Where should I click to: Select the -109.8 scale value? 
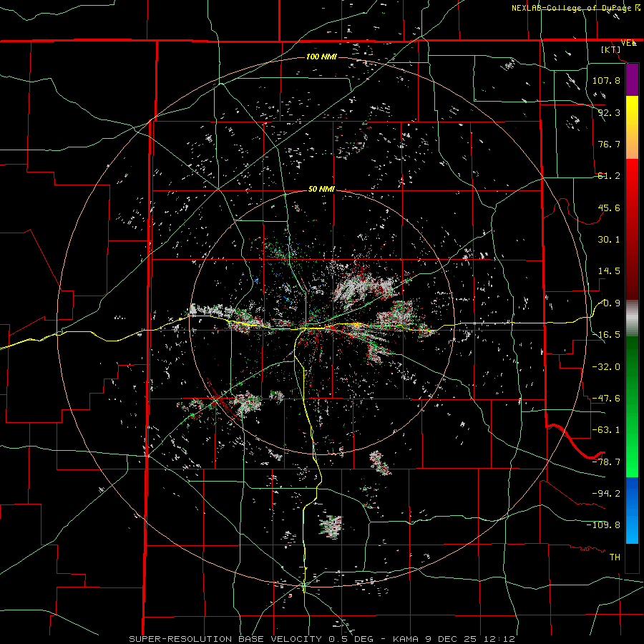[603, 525]
